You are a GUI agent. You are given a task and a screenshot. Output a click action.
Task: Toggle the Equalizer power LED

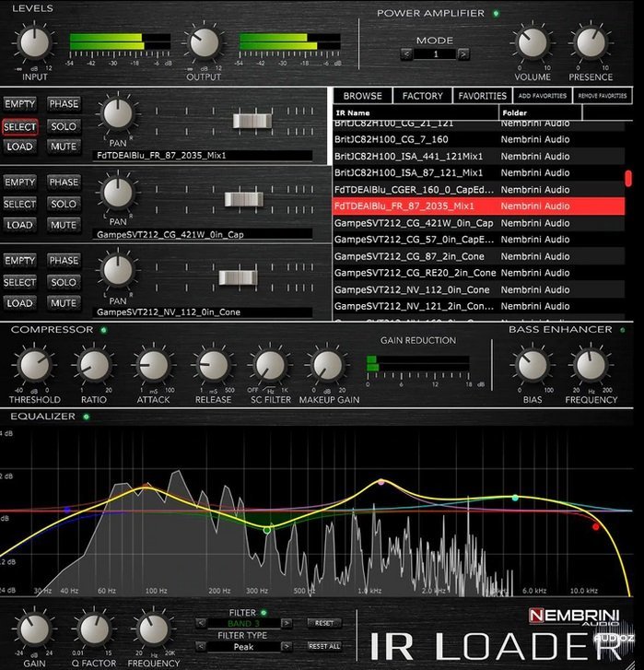pos(87,417)
